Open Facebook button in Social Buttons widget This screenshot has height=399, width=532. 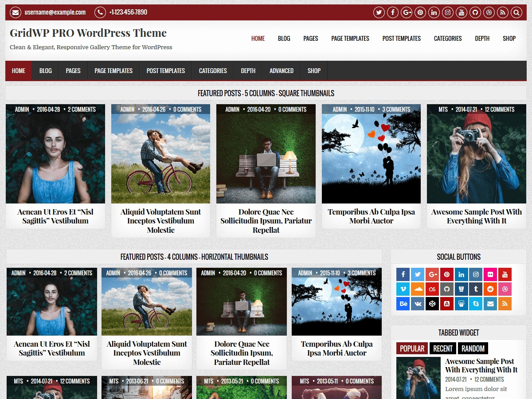point(403,274)
